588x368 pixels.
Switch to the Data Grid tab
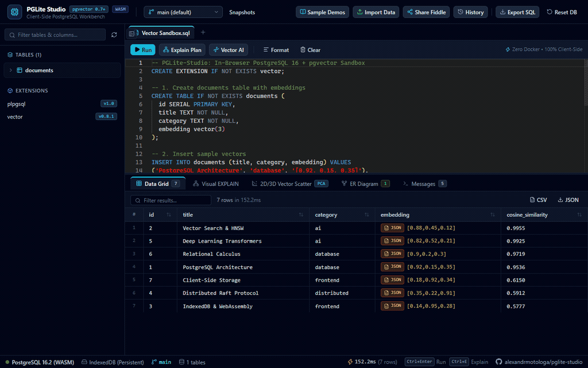tap(158, 183)
